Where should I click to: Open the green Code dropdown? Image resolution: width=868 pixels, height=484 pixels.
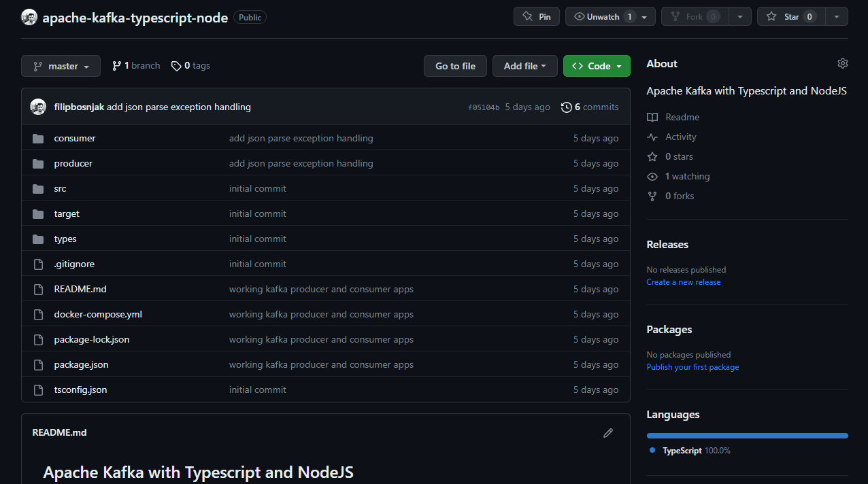(x=597, y=66)
